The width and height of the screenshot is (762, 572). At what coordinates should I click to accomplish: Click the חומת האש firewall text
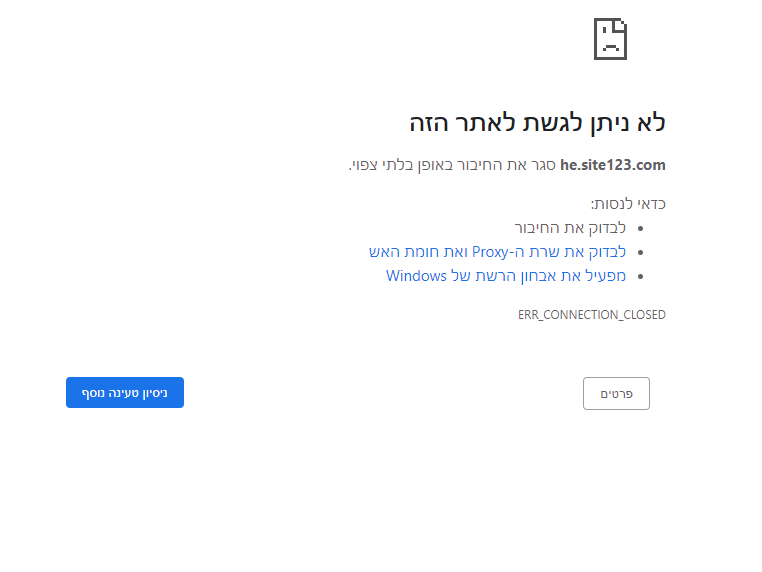[402, 252]
